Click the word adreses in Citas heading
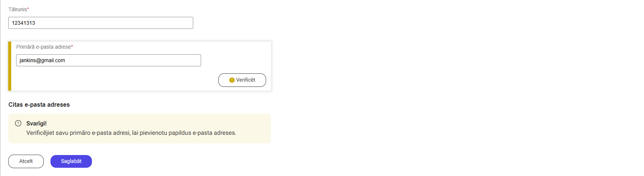Viewport: 644px width, 176px height. click(x=58, y=105)
